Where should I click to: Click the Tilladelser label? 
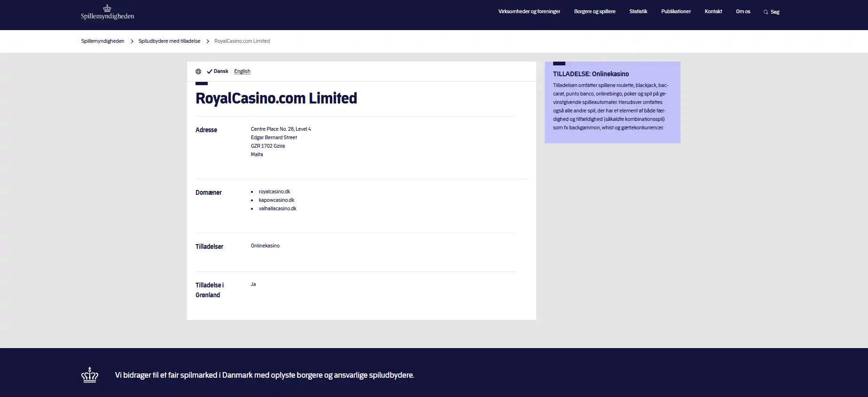209,246
